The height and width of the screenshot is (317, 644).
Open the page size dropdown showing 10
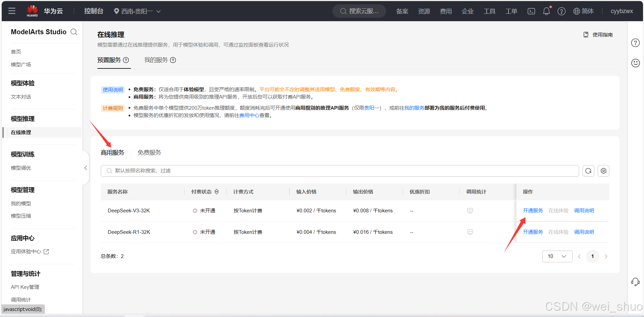click(x=557, y=256)
